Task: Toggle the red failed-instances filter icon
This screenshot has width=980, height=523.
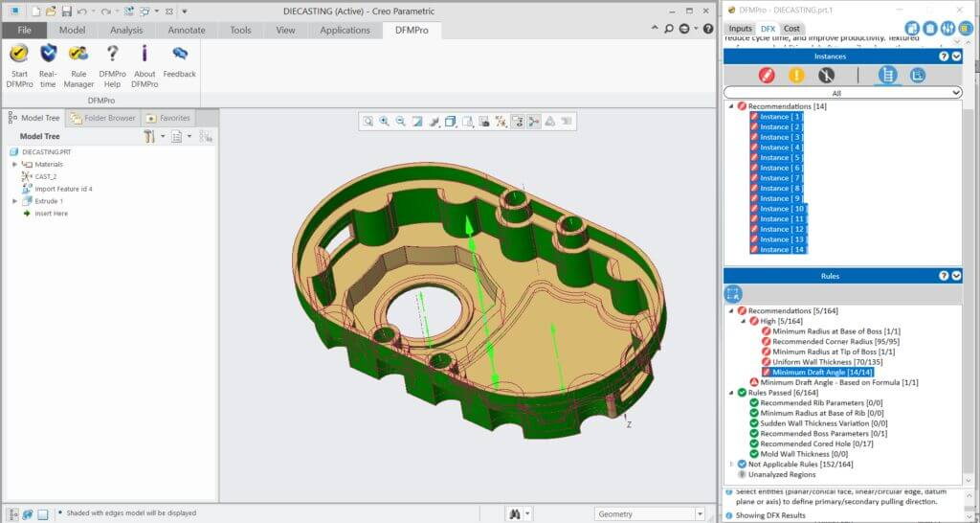Action: tap(766, 75)
